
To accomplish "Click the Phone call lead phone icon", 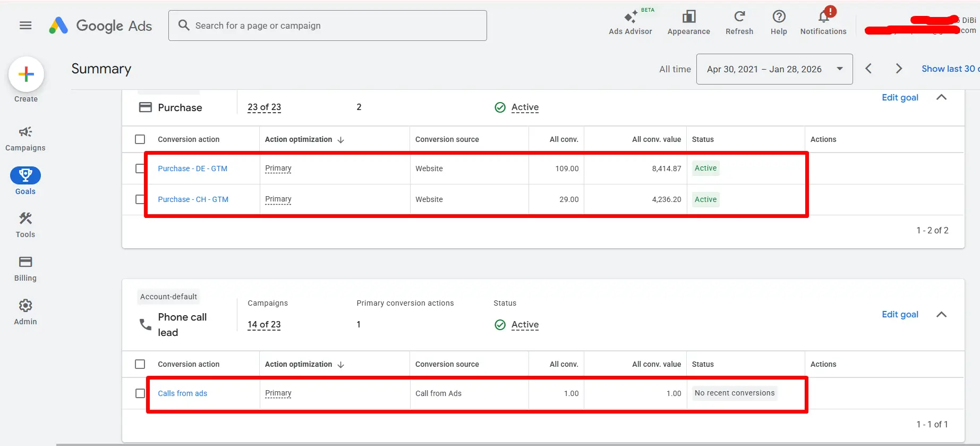I will (145, 324).
